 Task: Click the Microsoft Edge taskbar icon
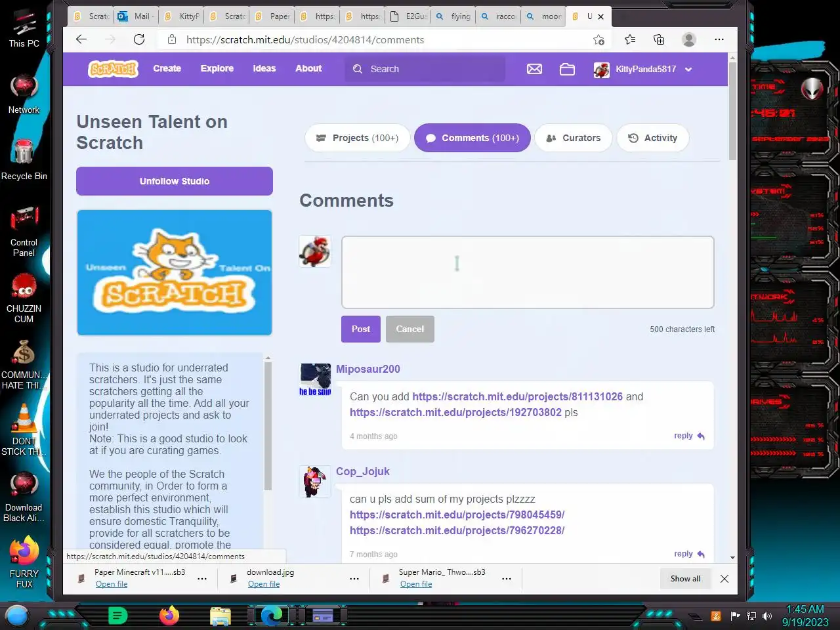(x=272, y=616)
